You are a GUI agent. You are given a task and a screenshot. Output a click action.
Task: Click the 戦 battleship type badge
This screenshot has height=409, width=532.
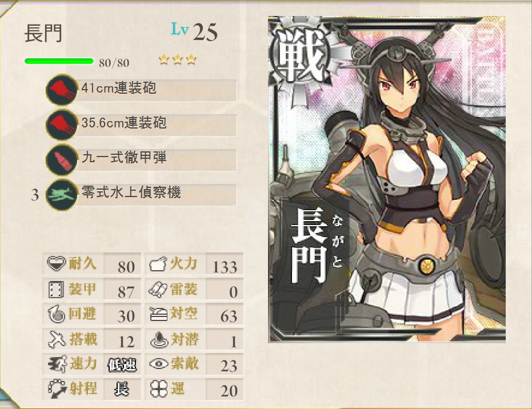tap(300, 58)
